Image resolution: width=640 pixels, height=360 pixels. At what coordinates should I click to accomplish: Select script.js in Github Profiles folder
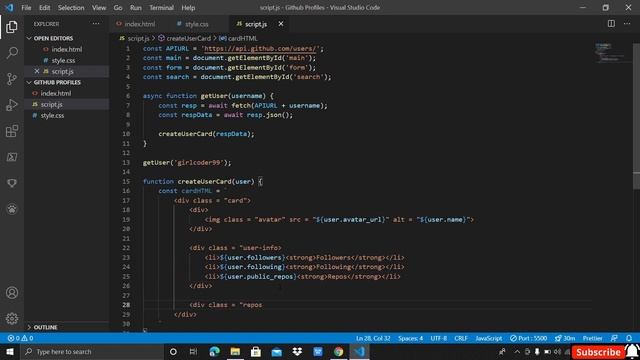pyautogui.click(x=51, y=104)
